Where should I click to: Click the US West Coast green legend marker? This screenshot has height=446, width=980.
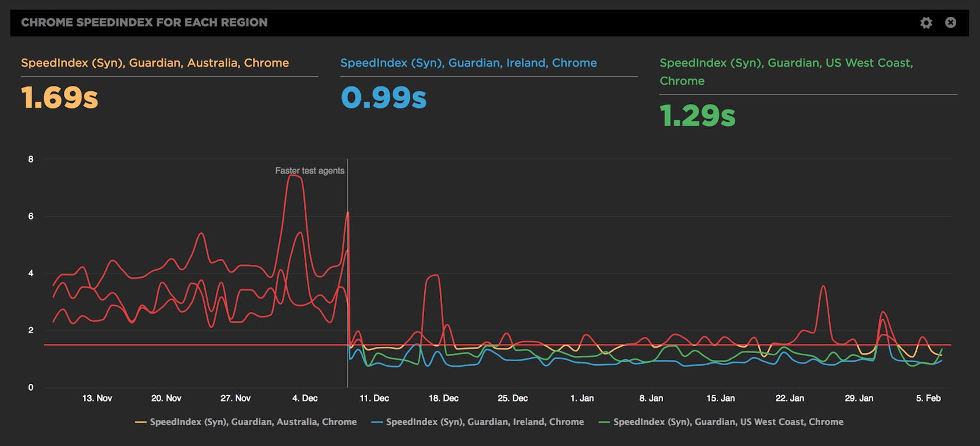tap(604, 422)
